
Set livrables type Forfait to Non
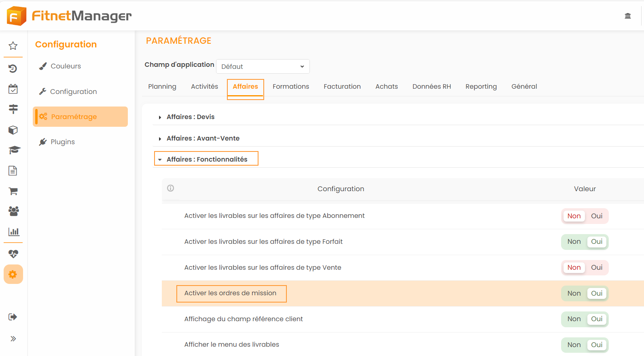click(574, 242)
